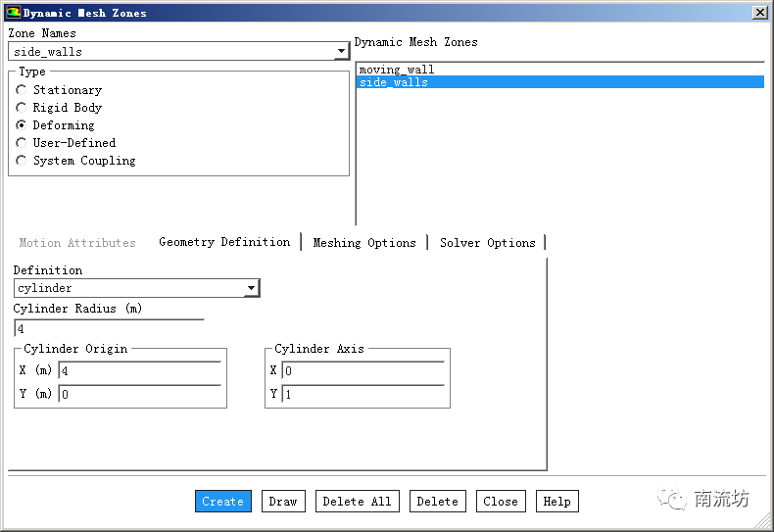This screenshot has width=774, height=532.
Task: Choose the Rigid Body type option
Action: pos(22,108)
